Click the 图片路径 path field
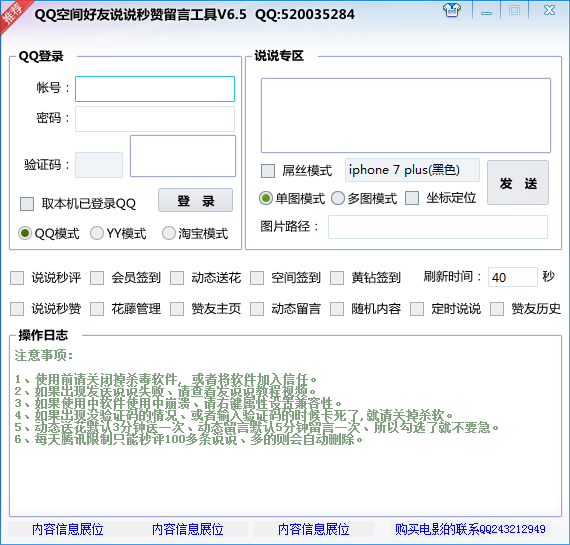 pyautogui.click(x=438, y=227)
